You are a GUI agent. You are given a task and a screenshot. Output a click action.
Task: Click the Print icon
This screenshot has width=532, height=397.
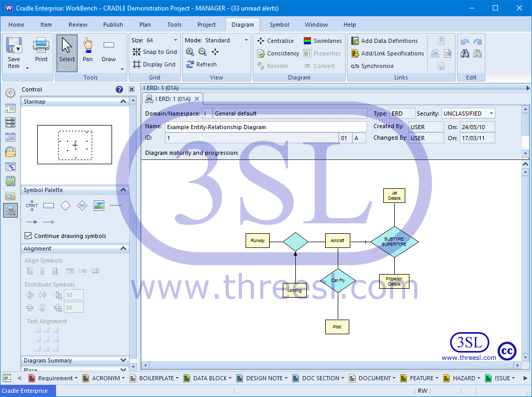tap(41, 46)
